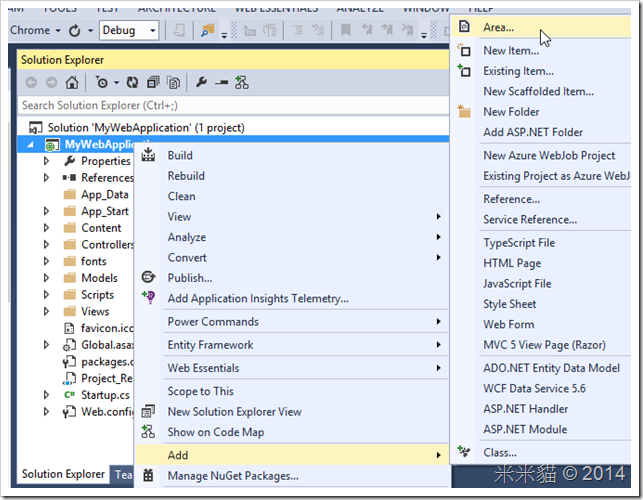Click the Back arrow in Solution Explorer toolbar
The width and height of the screenshot is (643, 500).
click(x=31, y=82)
